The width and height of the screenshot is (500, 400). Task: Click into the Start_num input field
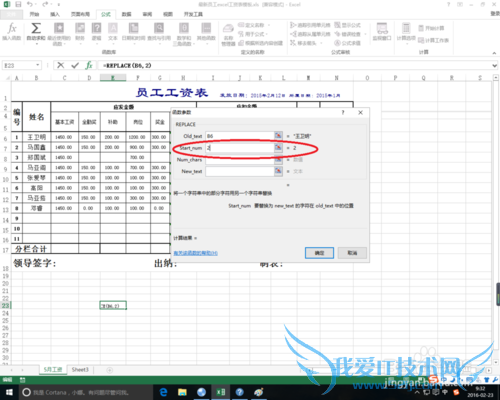click(240, 147)
